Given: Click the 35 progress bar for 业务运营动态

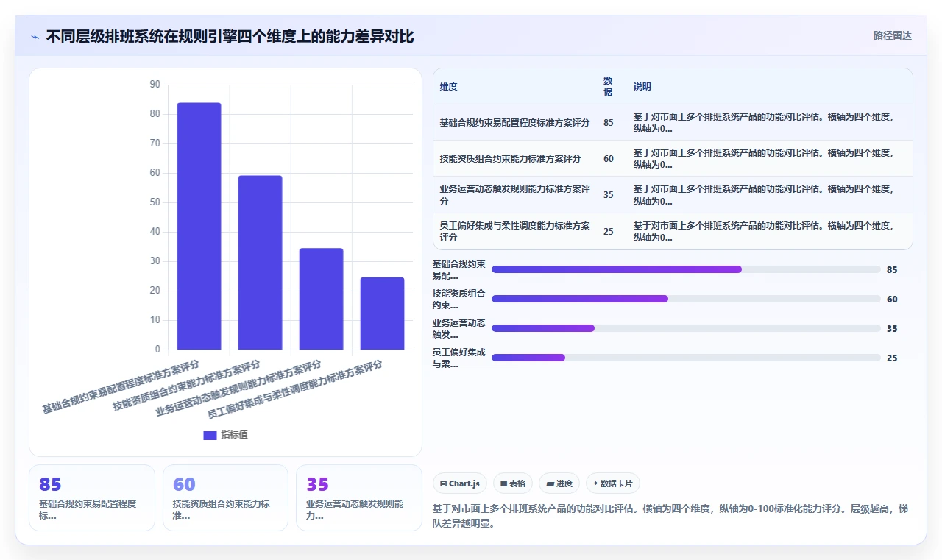Looking at the screenshot, I should pos(686,328).
